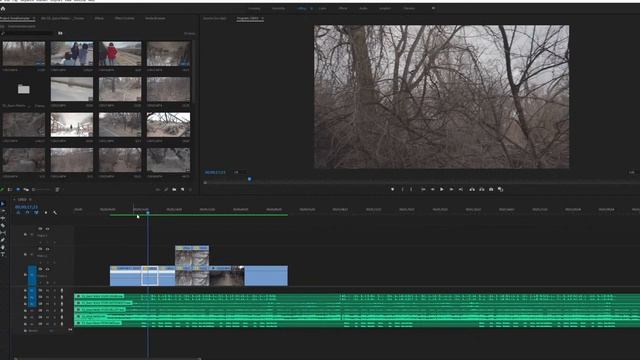
Task: Select the Ripple Edit tool
Action: (x=3, y=218)
